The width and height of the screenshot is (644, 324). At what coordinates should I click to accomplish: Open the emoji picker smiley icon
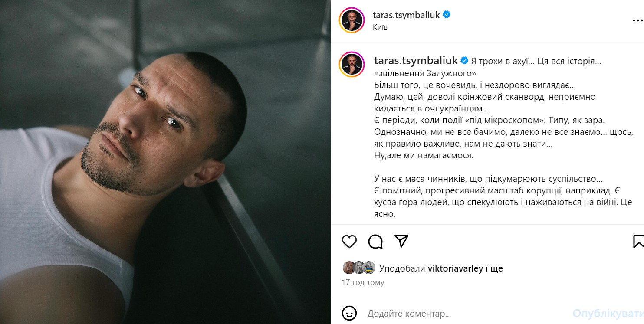click(349, 313)
